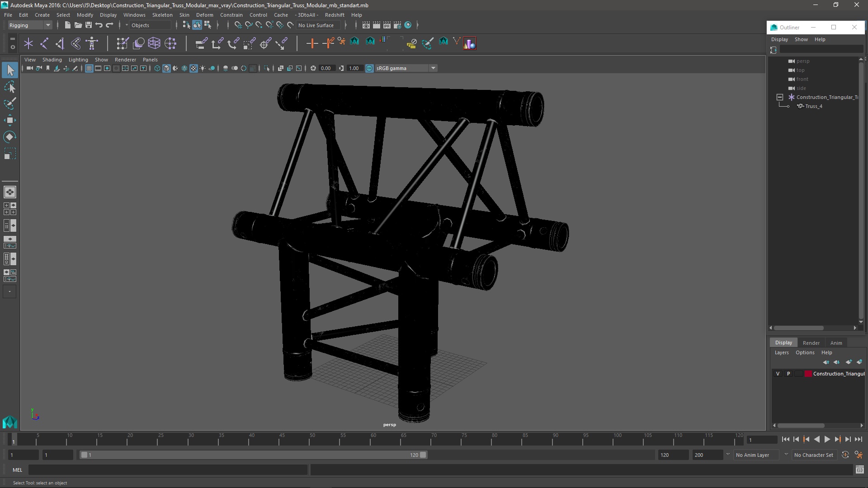Toggle the textured display checker icon in the viewport

point(193,68)
